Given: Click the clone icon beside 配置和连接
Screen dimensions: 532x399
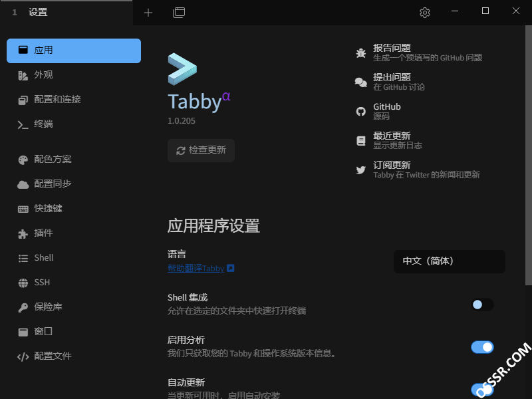Looking at the screenshot, I should pos(23,100).
